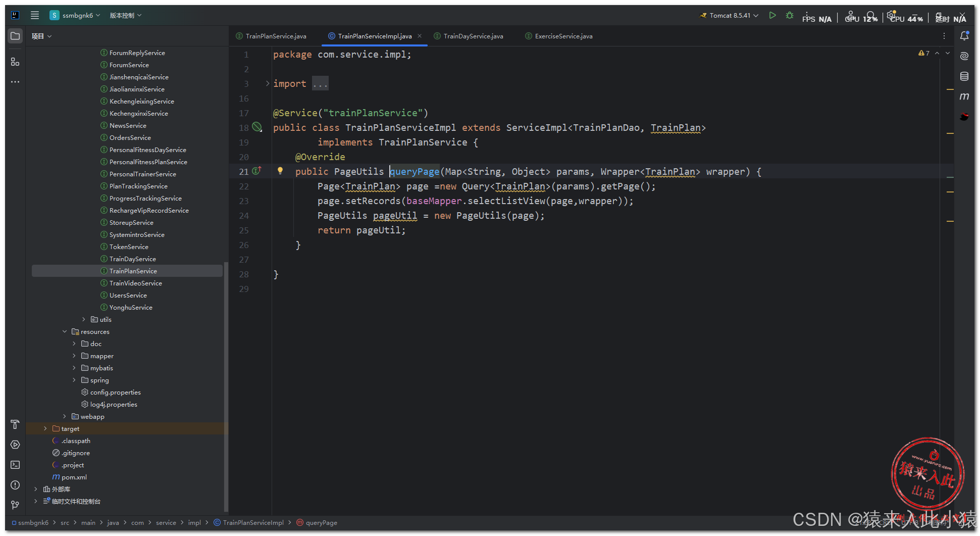
Task: Open the Terminal tool window
Action: click(x=15, y=465)
